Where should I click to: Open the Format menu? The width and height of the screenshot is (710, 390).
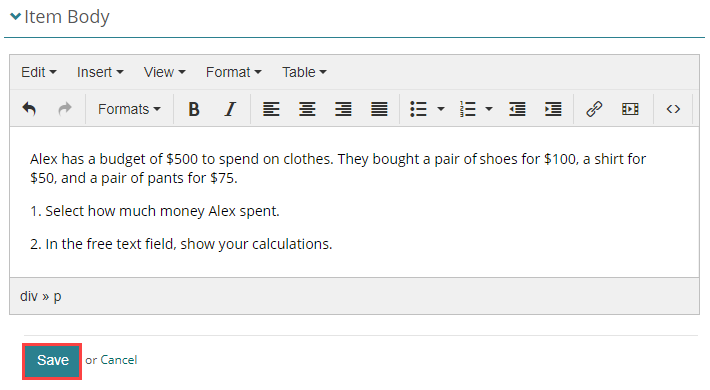click(x=233, y=72)
